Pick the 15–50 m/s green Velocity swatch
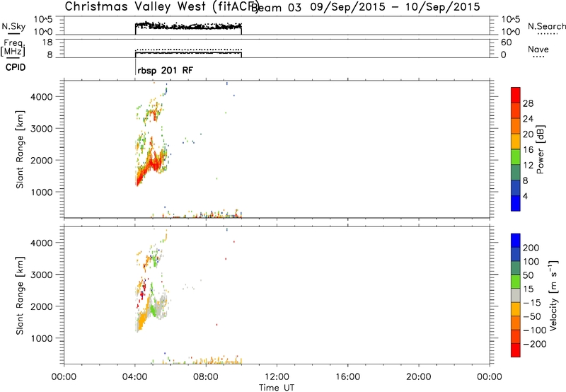This screenshot has height=392, width=566. coord(516,282)
